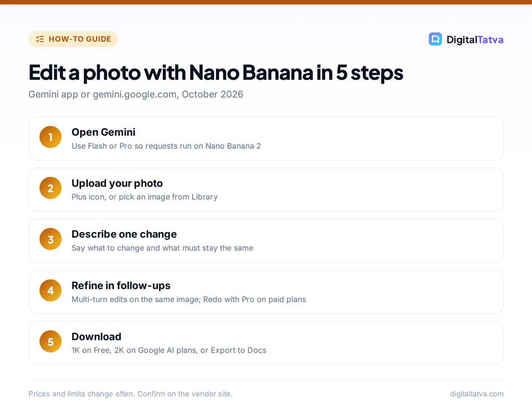Click "Say what to change and what must stay the same"
The width and height of the screenshot is (532, 420).
pyautogui.click(x=162, y=248)
